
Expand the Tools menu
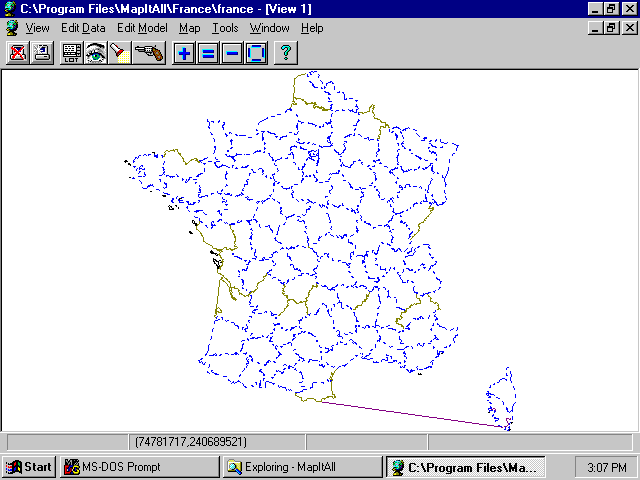coord(225,28)
